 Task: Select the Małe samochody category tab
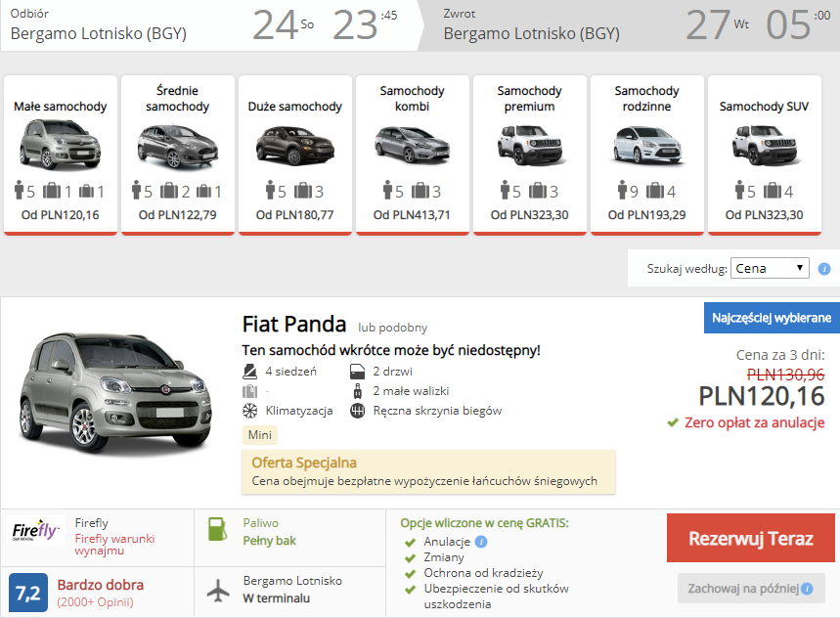point(61,154)
